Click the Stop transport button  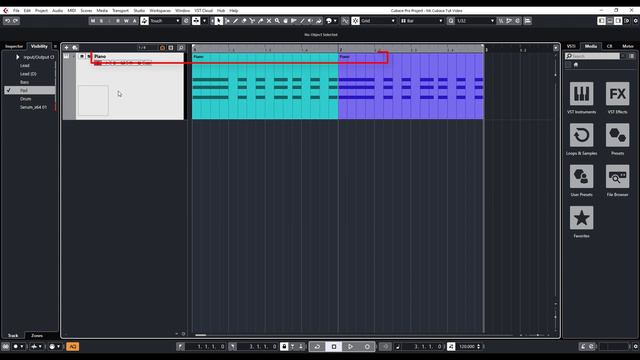(x=334, y=347)
